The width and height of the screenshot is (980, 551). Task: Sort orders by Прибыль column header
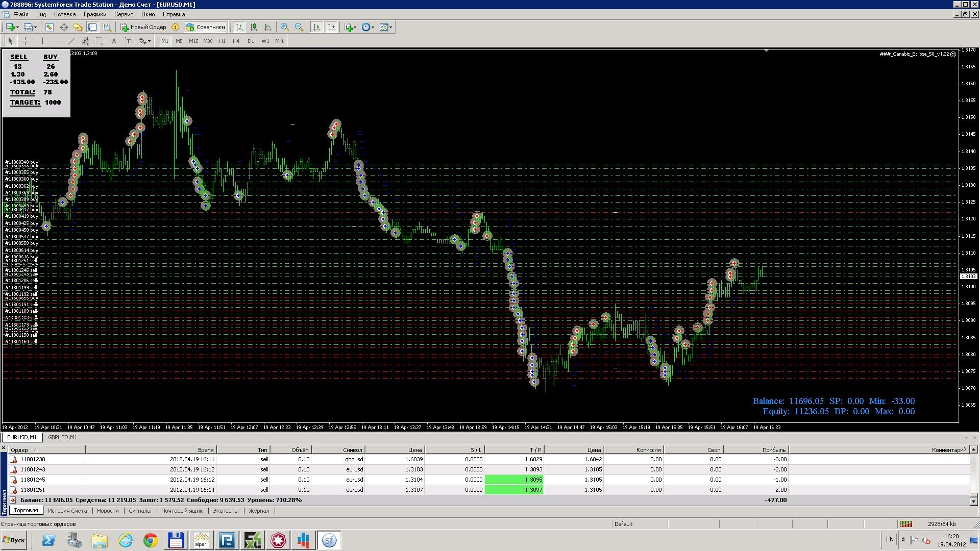click(756, 450)
